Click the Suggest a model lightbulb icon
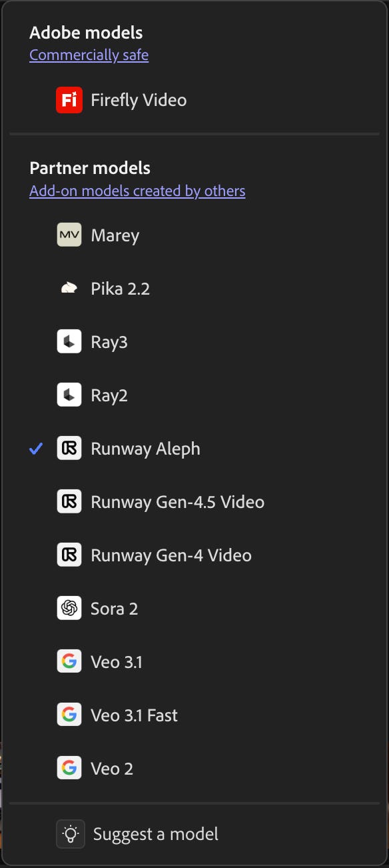 point(69,833)
